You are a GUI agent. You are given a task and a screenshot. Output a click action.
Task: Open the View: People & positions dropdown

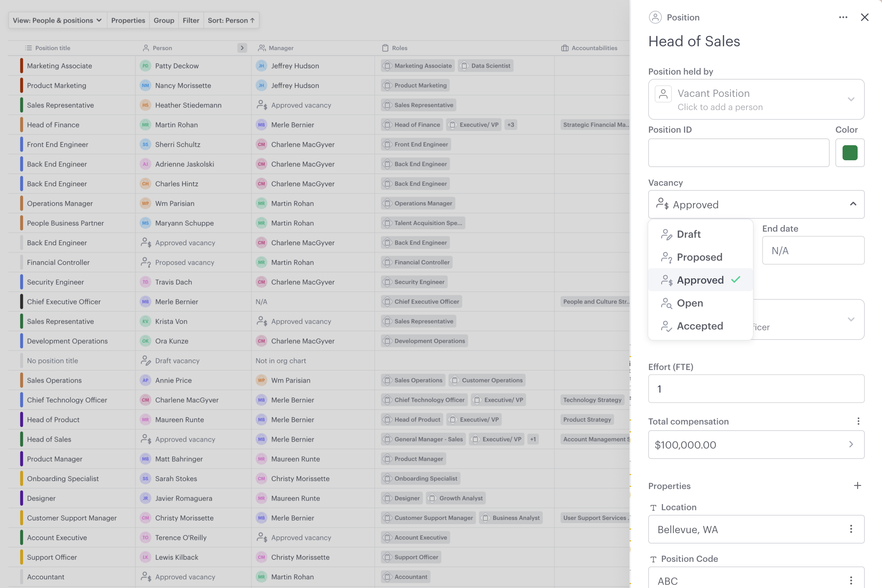[57, 20]
